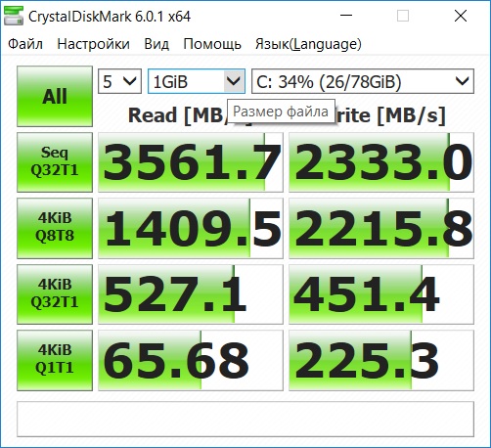Open the Файл menu
This screenshot has height=448, width=491.
25,44
